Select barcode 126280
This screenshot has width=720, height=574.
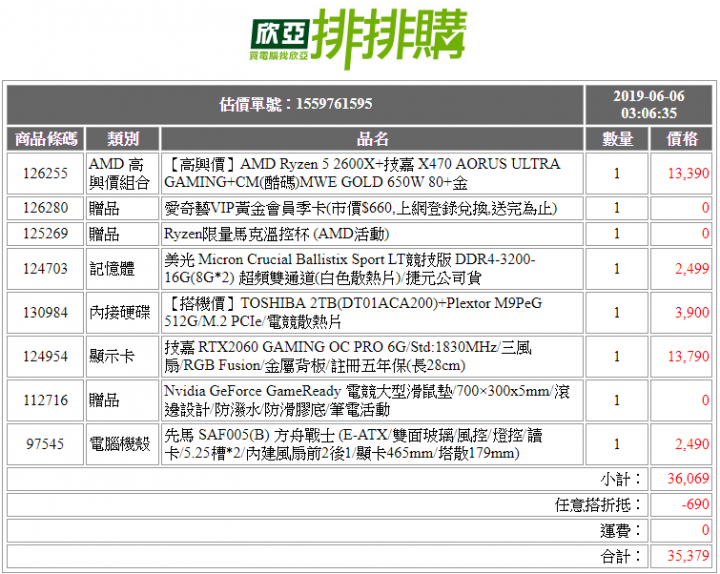45,208
